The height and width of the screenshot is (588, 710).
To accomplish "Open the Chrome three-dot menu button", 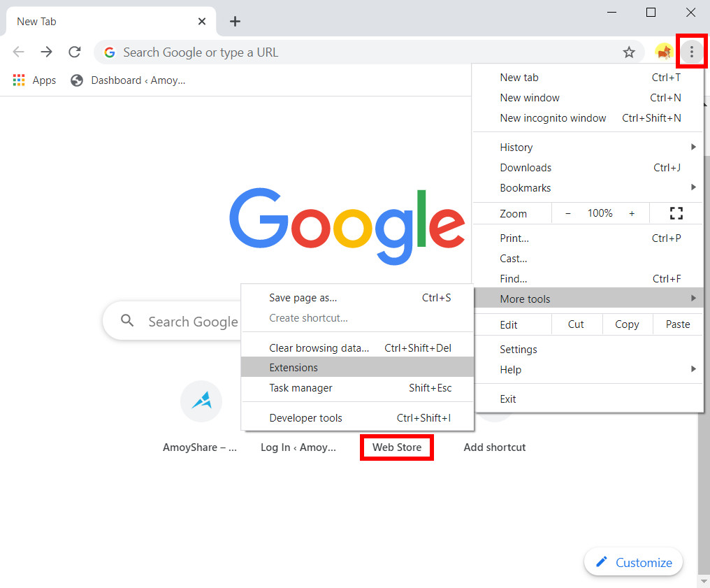I will point(691,52).
